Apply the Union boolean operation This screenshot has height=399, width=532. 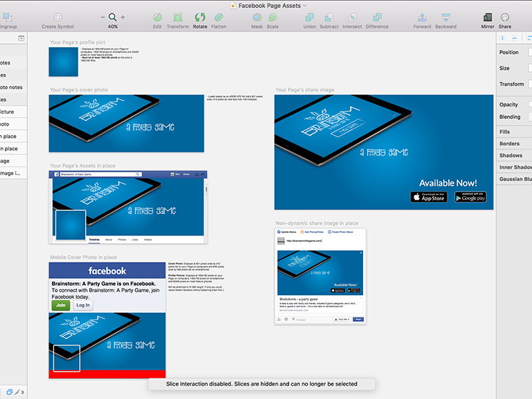click(309, 17)
